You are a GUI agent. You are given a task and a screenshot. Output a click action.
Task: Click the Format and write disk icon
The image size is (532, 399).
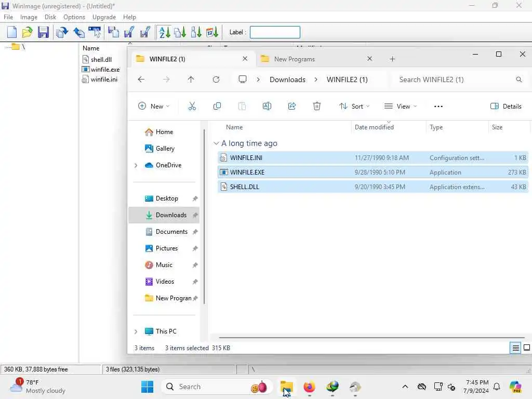click(x=145, y=32)
